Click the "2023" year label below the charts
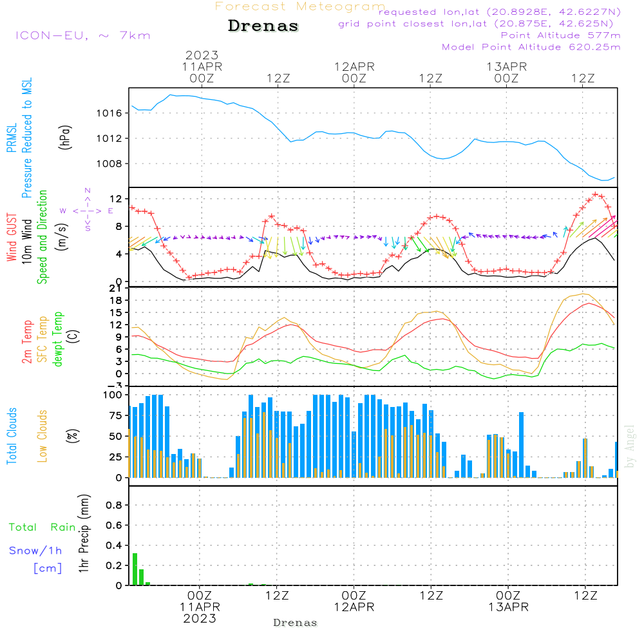644x644 pixels. point(200,618)
